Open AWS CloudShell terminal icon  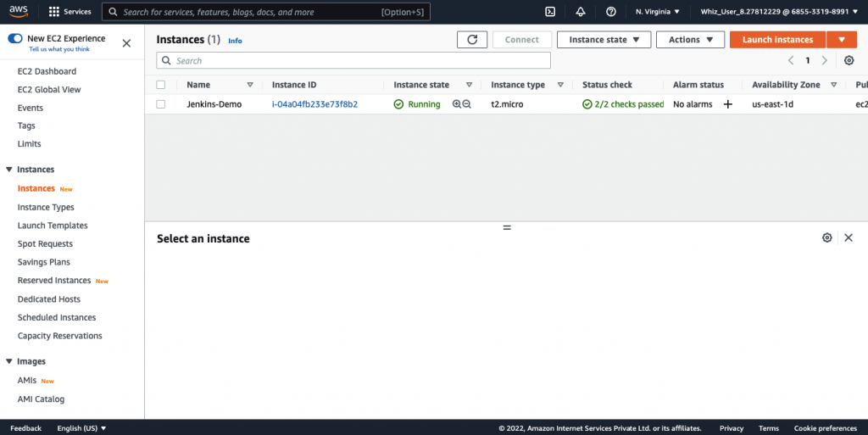(x=550, y=12)
